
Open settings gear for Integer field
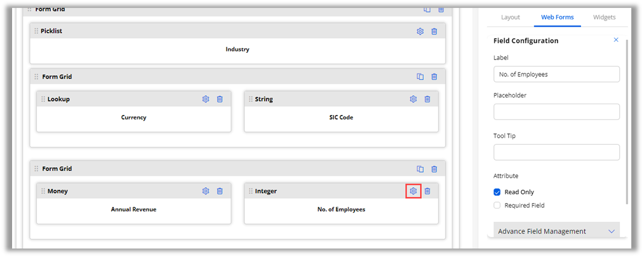(x=413, y=191)
